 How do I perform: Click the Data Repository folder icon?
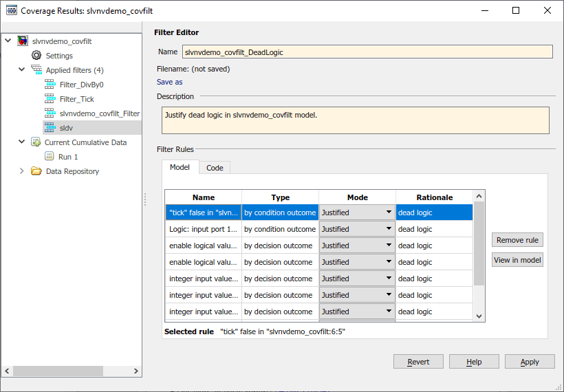coord(36,171)
